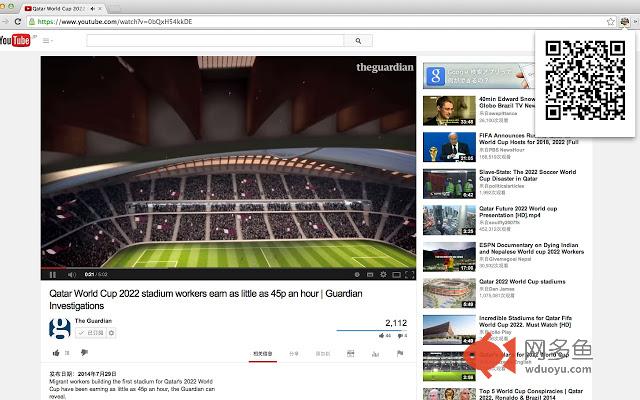Open the transcript icon below the video
Image resolution: width=640 pixels, height=400 pixels.
(350, 353)
